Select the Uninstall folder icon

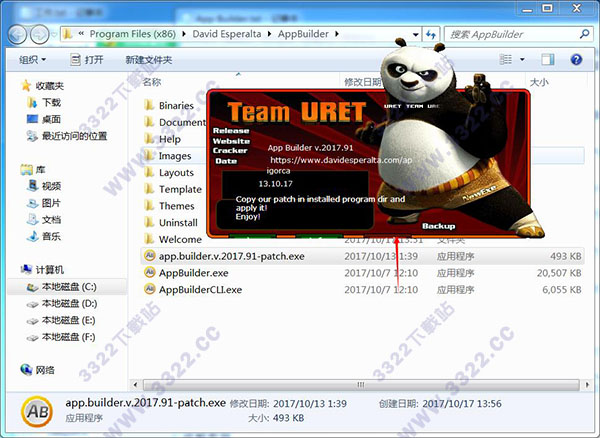[149, 222]
